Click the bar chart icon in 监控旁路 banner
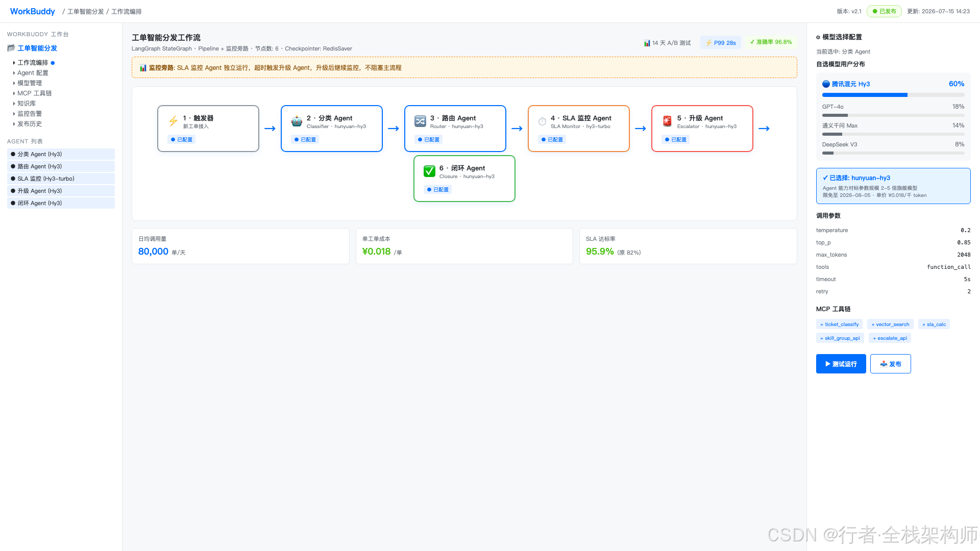This screenshot has height=551, width=980. (x=143, y=68)
